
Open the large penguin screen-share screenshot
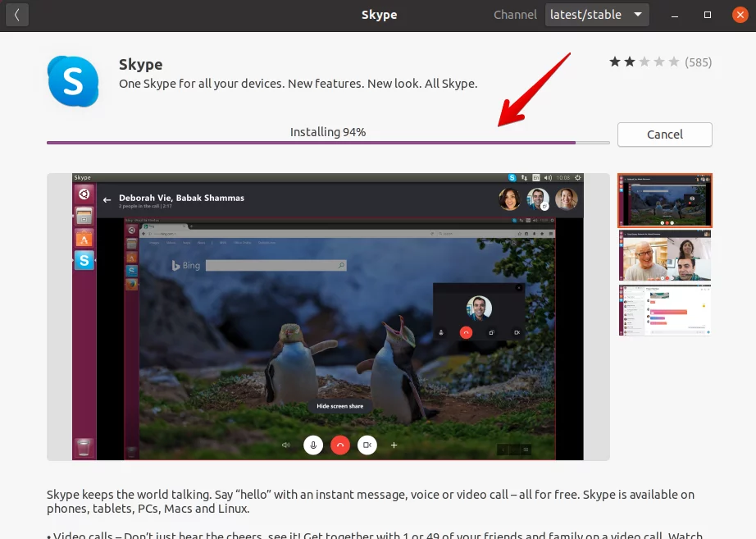click(328, 317)
